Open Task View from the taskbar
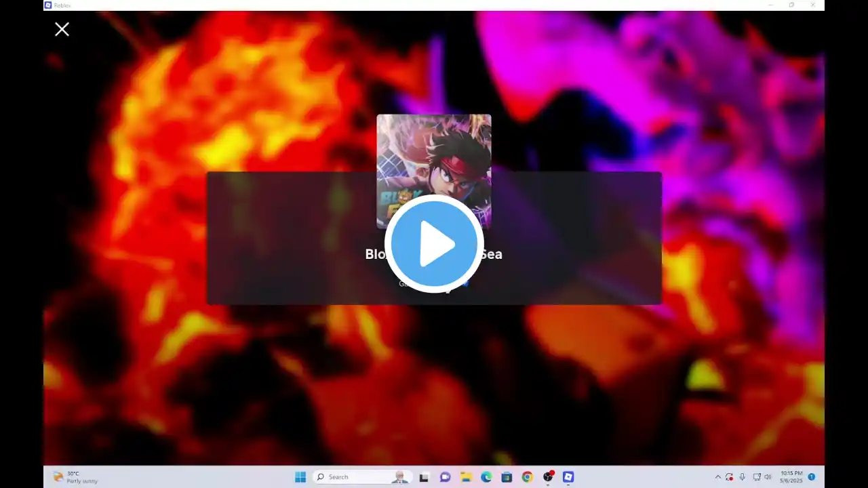868x488 pixels. tap(424, 477)
